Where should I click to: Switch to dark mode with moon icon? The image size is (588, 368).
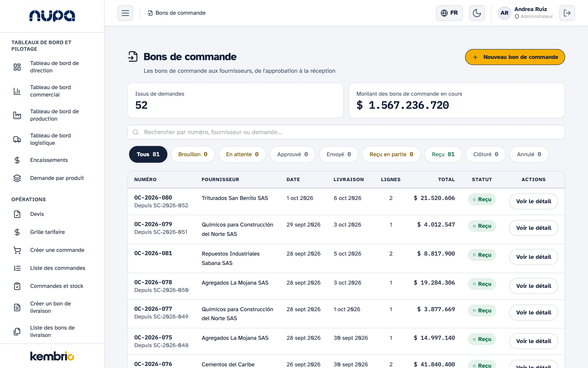click(x=477, y=13)
